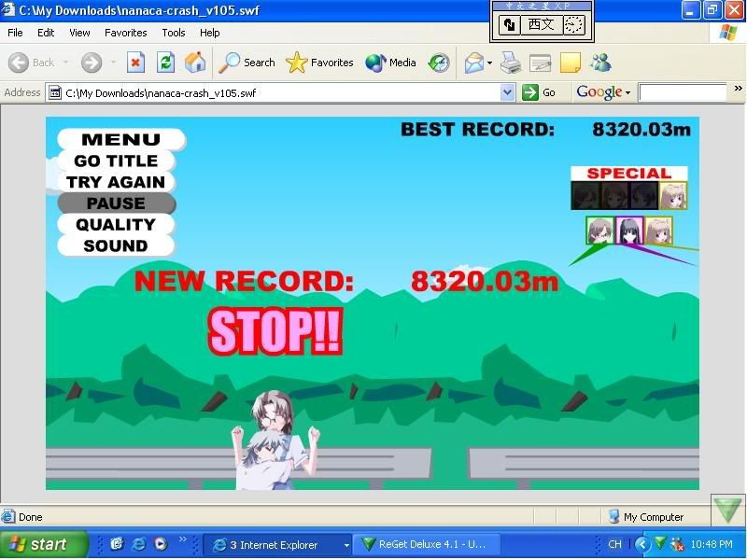Click the Edit page icon in toolbar
The image size is (747, 560).
541,63
